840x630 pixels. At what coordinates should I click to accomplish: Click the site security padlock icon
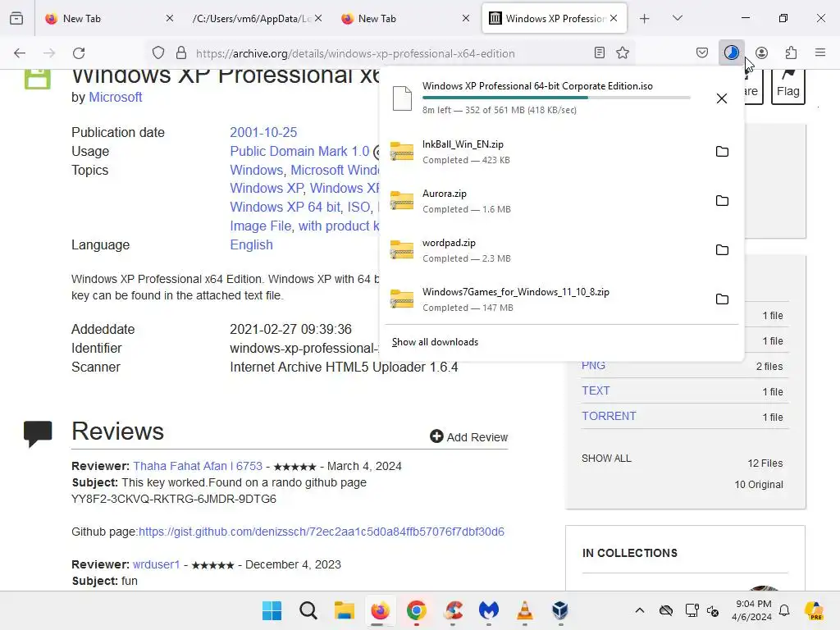181,53
